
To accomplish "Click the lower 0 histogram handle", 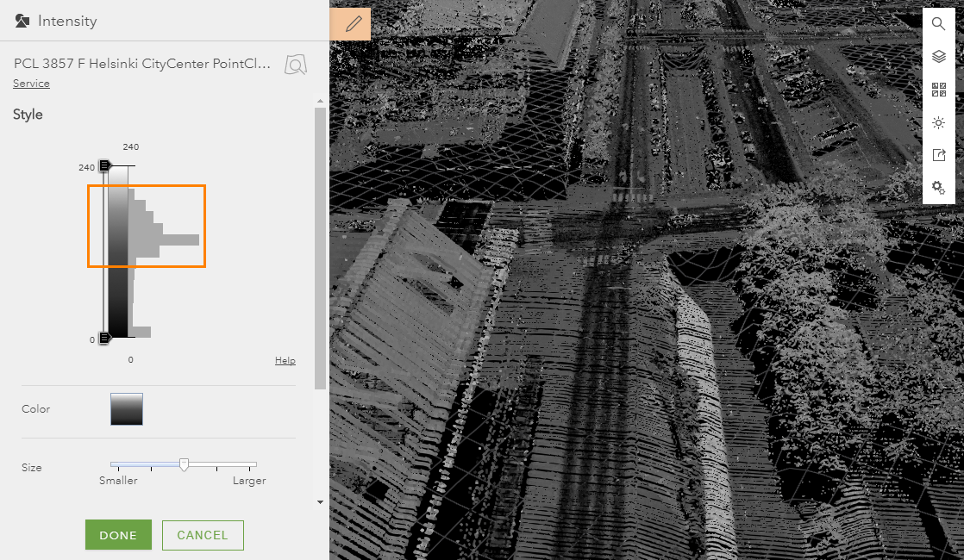I will point(104,337).
